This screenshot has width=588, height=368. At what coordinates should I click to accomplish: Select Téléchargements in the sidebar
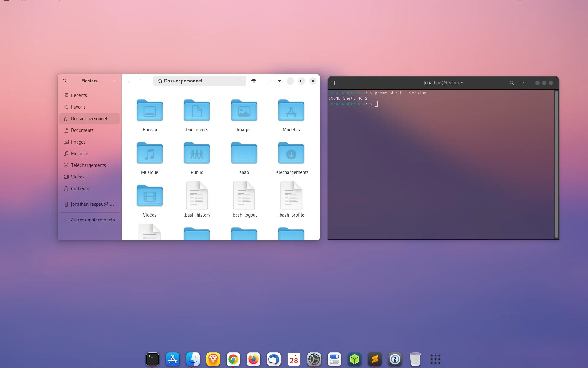(x=88, y=165)
